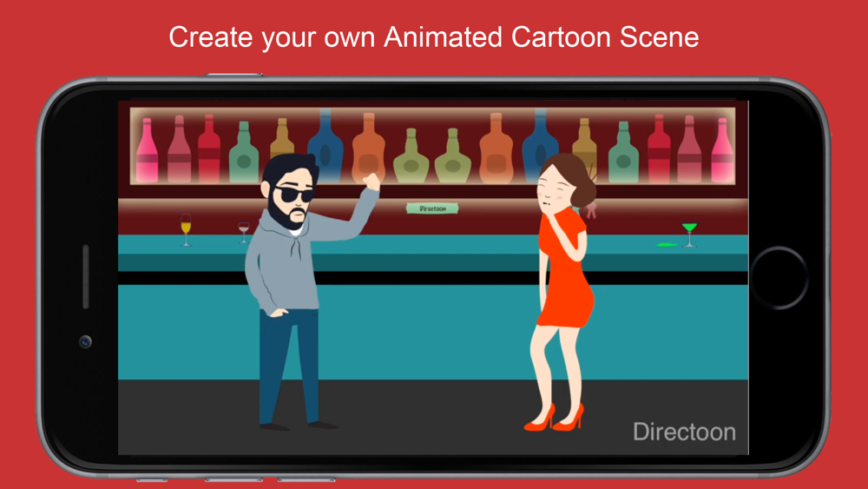Click the man's raised fist

click(372, 182)
